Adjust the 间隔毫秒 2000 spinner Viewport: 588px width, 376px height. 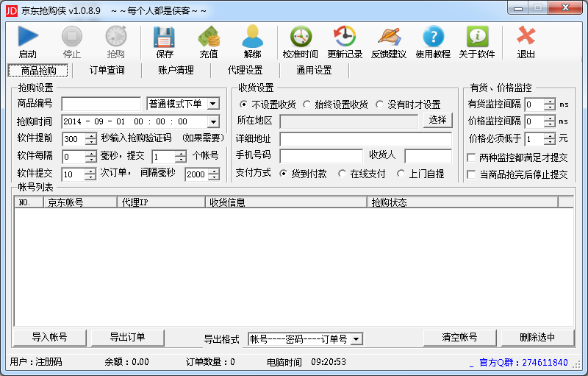(x=213, y=174)
